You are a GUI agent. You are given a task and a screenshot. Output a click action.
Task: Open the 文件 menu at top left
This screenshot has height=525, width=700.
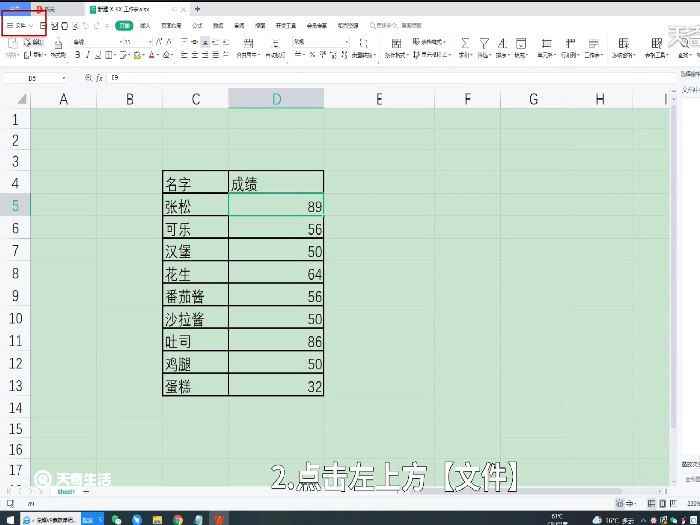(20, 26)
